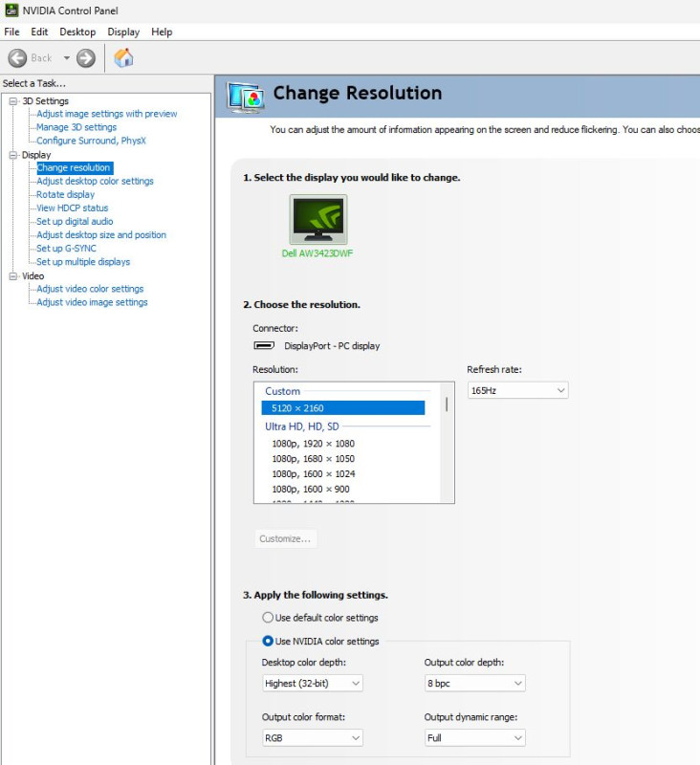Open the Desktop color depth dropdown
Screen dimensions: 700x765
pos(313,683)
